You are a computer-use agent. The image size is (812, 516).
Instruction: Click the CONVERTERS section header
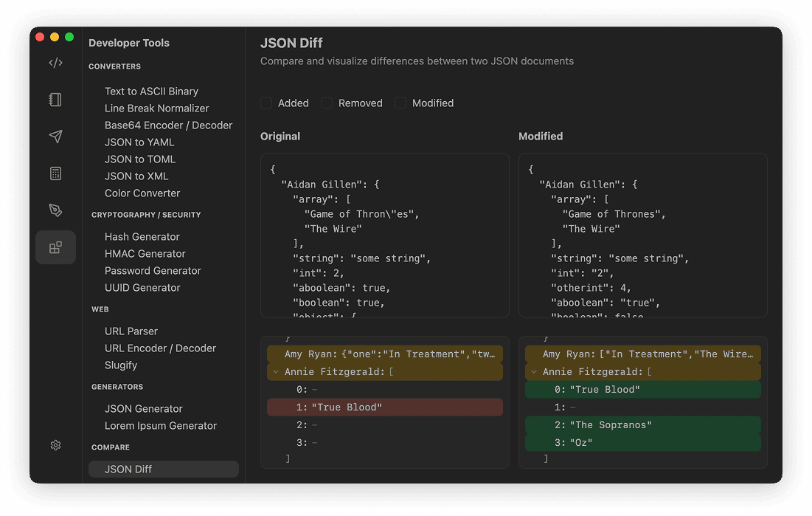click(114, 66)
